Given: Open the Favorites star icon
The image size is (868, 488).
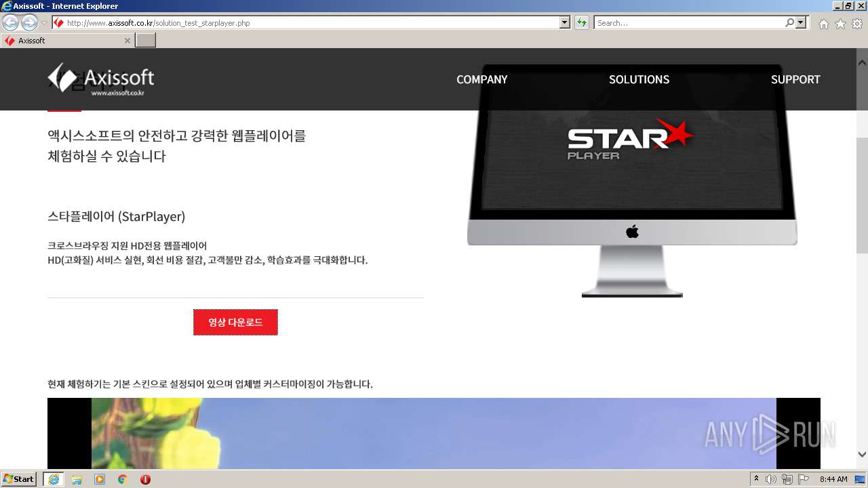Looking at the screenshot, I should [840, 24].
